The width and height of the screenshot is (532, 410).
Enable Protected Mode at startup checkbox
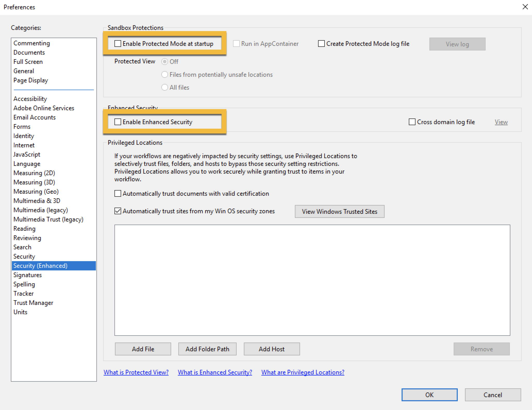click(118, 44)
